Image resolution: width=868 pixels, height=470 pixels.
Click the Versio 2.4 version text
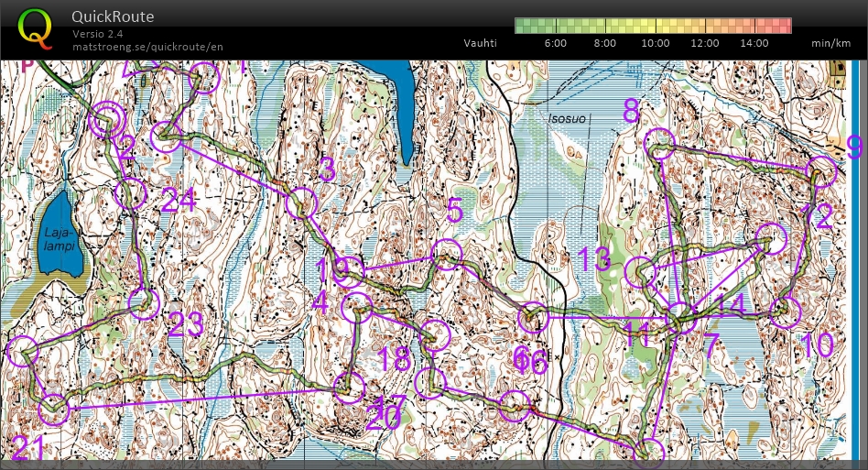[100, 34]
